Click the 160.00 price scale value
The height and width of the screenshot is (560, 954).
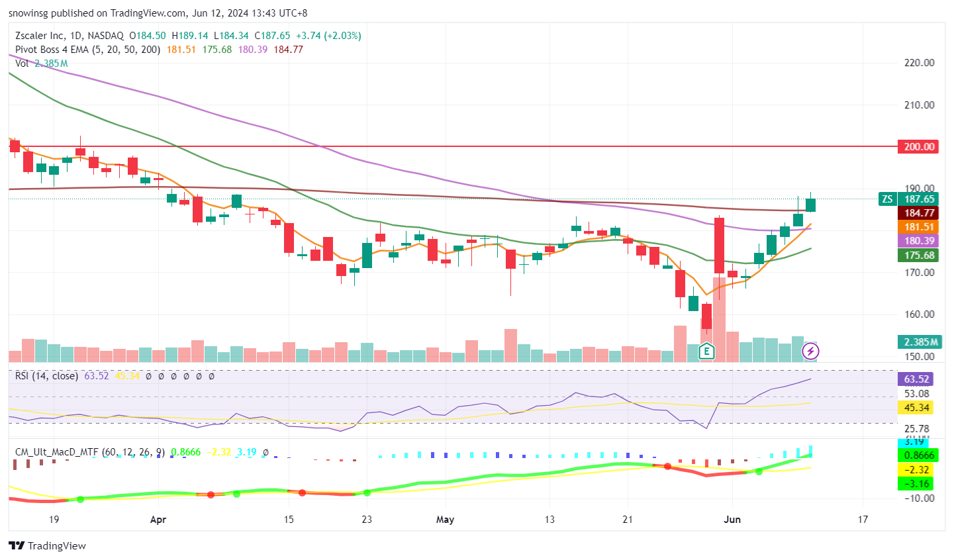920,314
